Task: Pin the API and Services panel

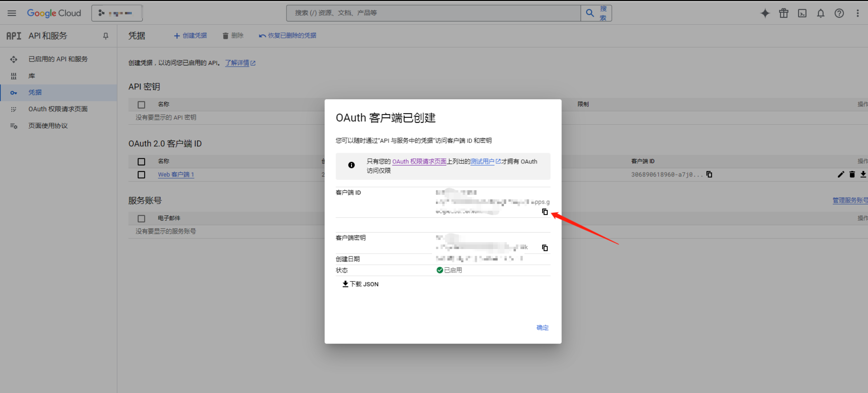Action: [106, 36]
